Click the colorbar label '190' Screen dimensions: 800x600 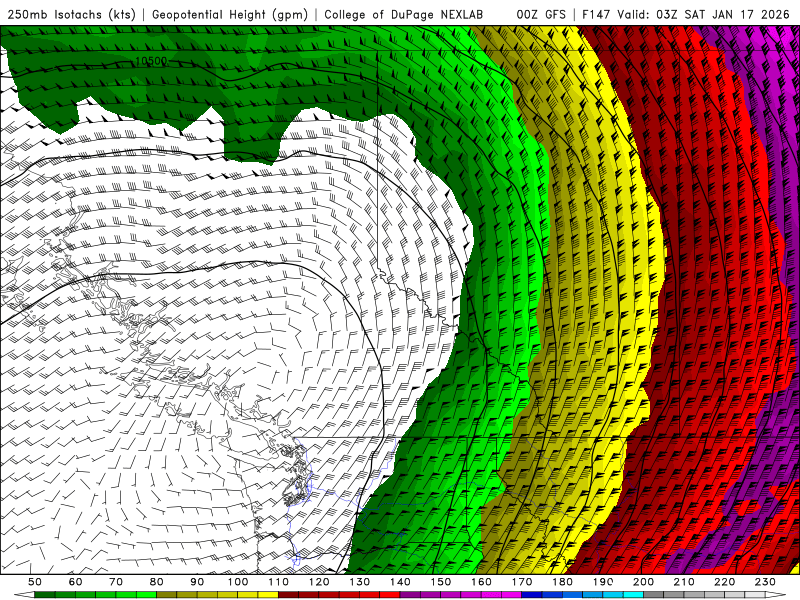click(x=603, y=582)
